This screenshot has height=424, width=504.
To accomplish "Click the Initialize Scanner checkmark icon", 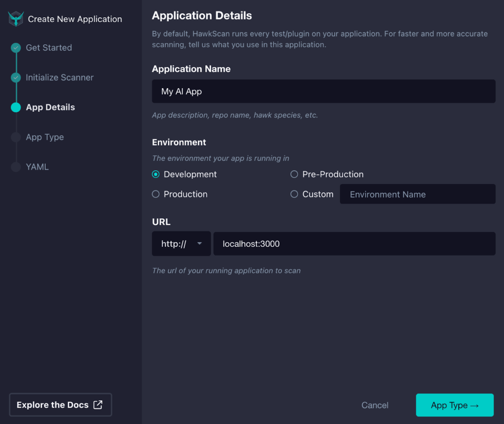I will click(15, 77).
